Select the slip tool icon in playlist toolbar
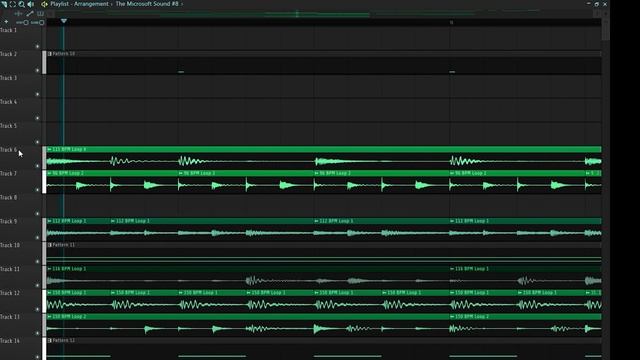The height and width of the screenshot is (360, 640). click(4, 4)
